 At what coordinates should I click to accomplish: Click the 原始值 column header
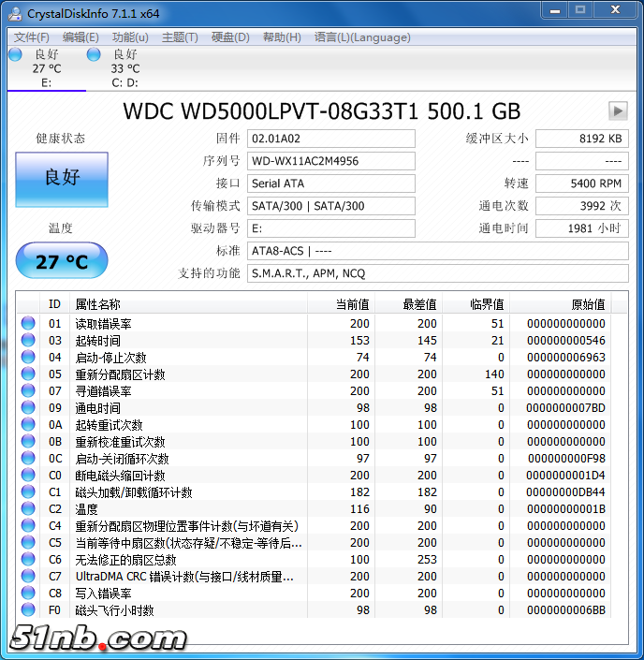588,304
